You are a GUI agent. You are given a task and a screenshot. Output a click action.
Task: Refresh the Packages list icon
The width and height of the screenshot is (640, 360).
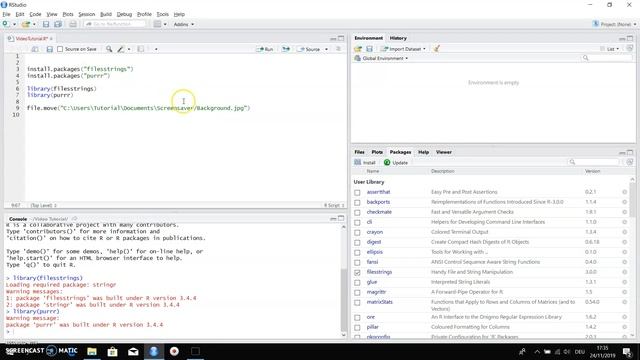click(x=630, y=162)
